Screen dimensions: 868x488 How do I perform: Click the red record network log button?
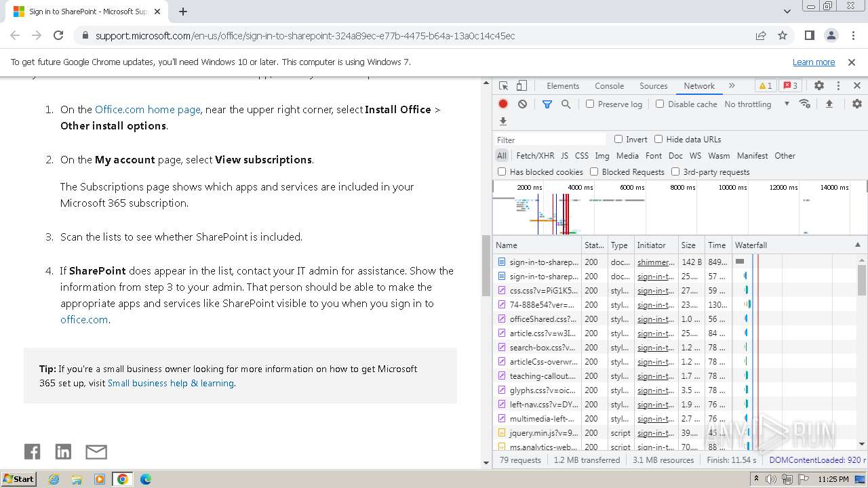tap(503, 104)
